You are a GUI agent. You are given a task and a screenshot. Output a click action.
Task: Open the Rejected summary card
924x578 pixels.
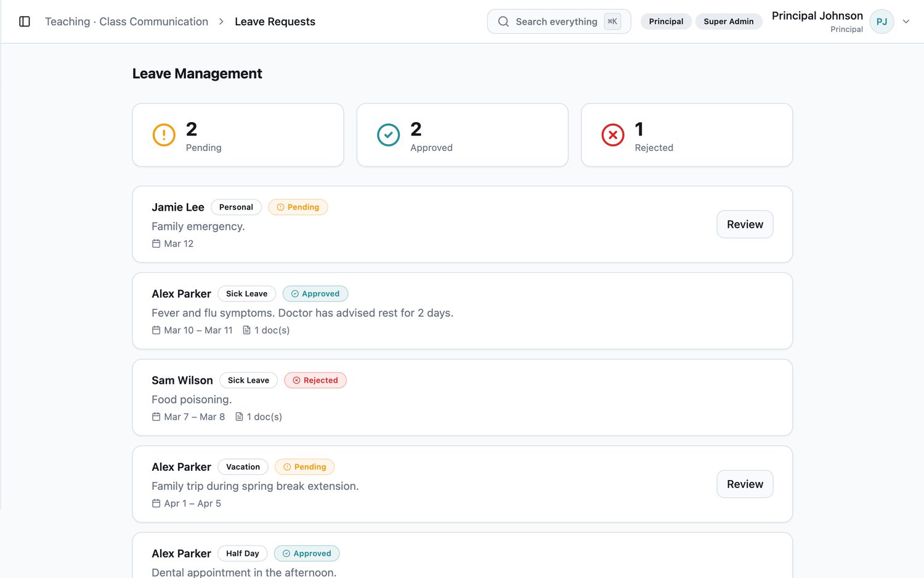687,135
